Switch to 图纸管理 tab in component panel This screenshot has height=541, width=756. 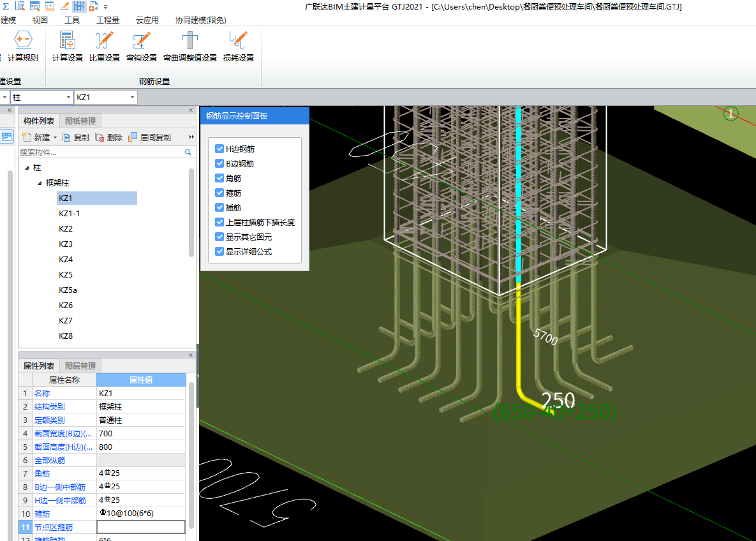click(80, 121)
